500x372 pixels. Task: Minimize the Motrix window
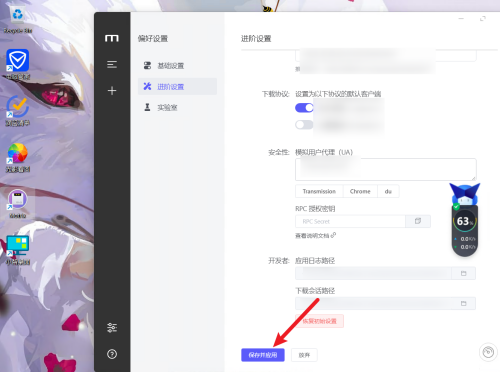tap(461, 19)
